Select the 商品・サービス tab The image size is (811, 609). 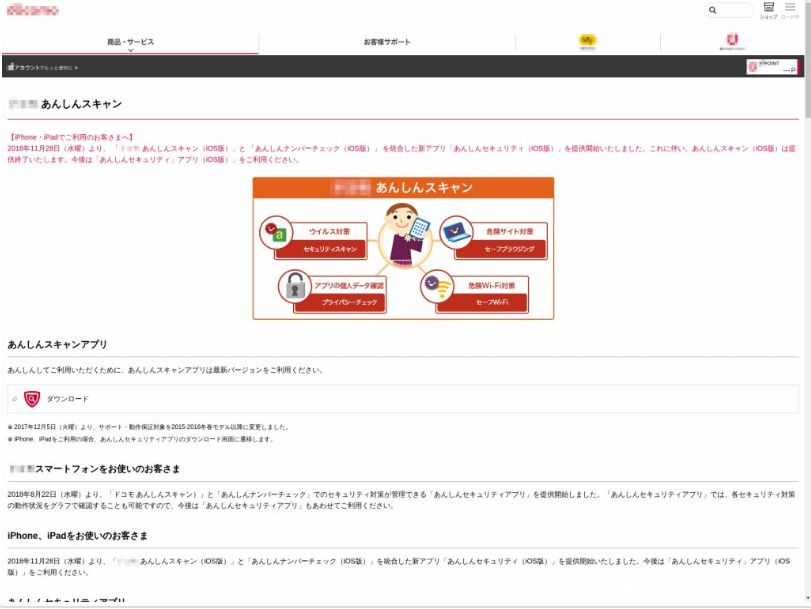(130, 42)
